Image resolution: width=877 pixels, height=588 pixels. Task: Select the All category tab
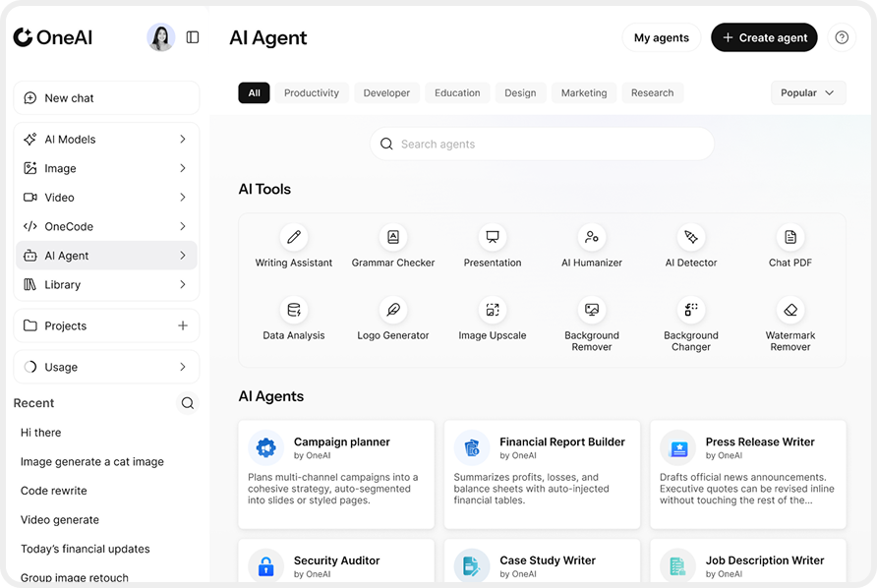coord(254,92)
